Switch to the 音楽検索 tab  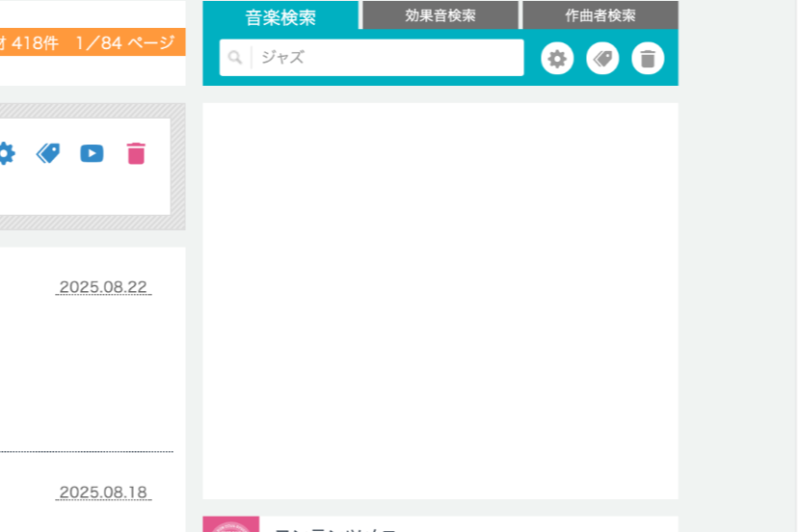[280, 15]
